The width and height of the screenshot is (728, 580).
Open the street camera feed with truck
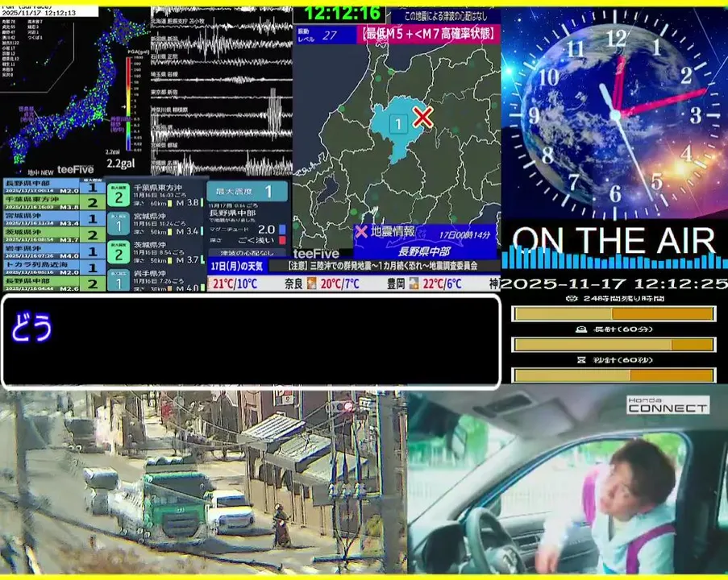[203, 482]
